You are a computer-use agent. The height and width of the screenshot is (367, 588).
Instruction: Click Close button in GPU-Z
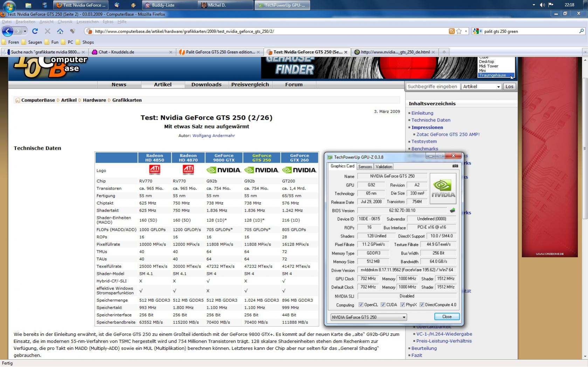pyautogui.click(x=447, y=317)
